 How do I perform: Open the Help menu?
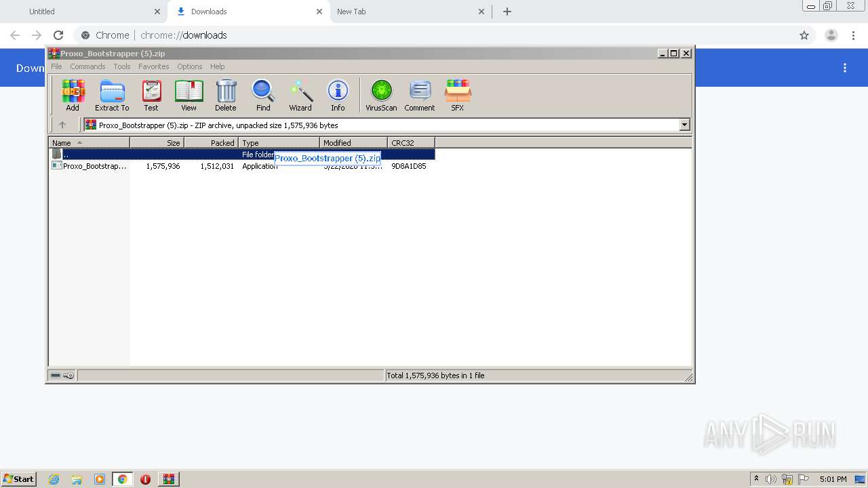(217, 66)
